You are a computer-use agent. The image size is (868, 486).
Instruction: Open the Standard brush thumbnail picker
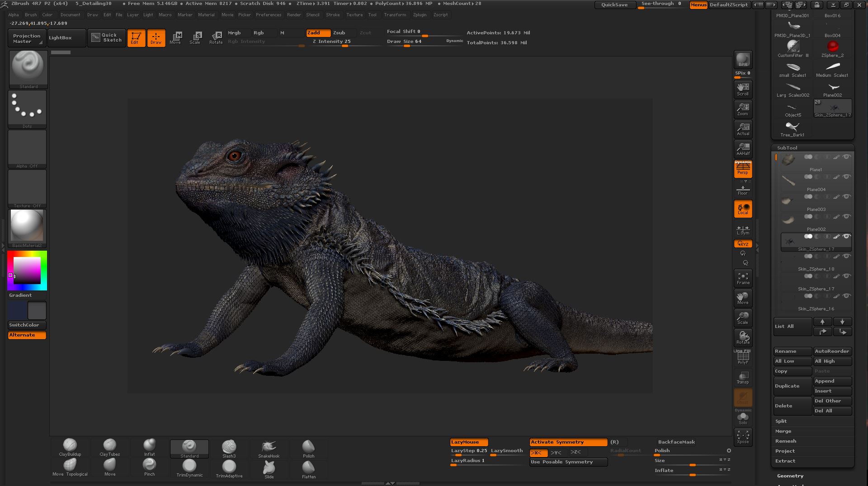point(28,69)
